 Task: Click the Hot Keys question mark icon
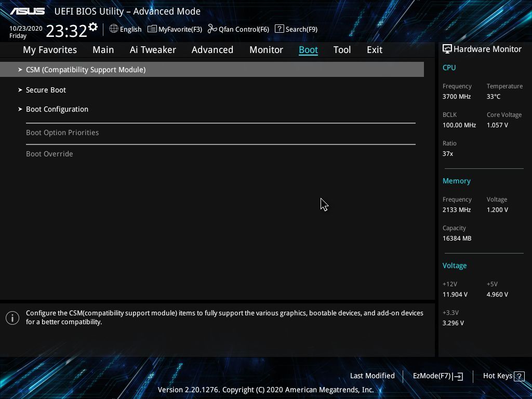[x=519, y=376]
